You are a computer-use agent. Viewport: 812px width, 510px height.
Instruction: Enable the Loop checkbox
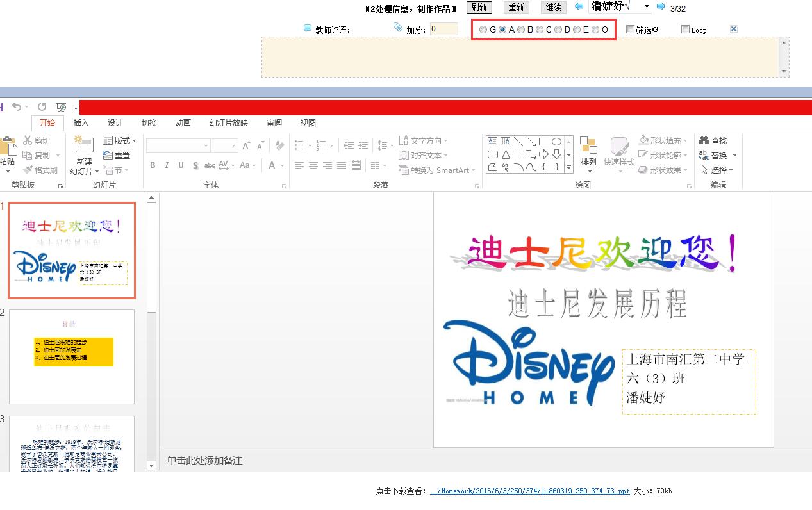[x=685, y=29]
